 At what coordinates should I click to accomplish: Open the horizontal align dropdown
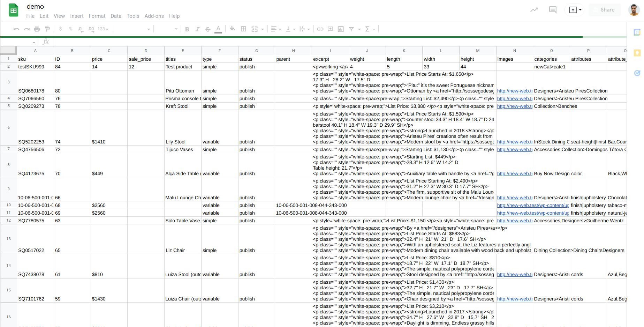(276, 29)
